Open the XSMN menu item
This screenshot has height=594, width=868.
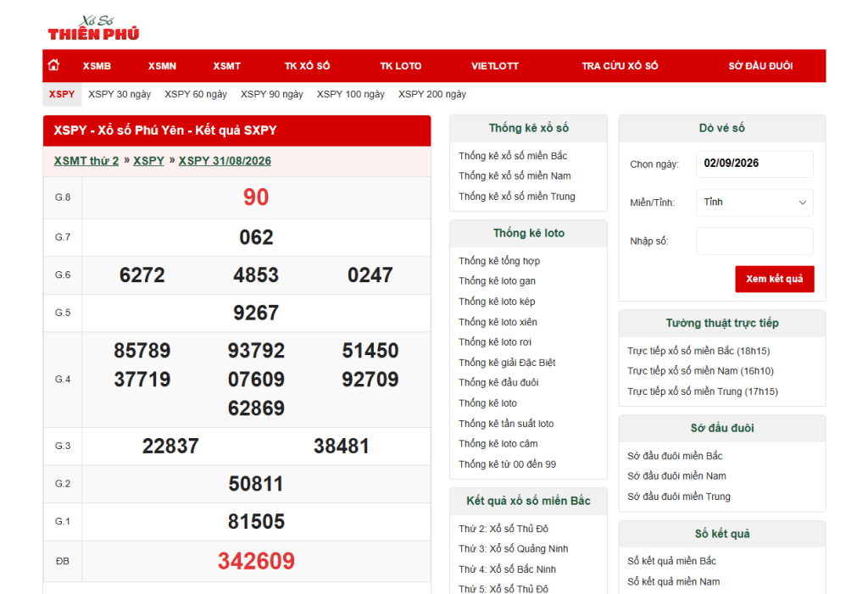(x=162, y=66)
